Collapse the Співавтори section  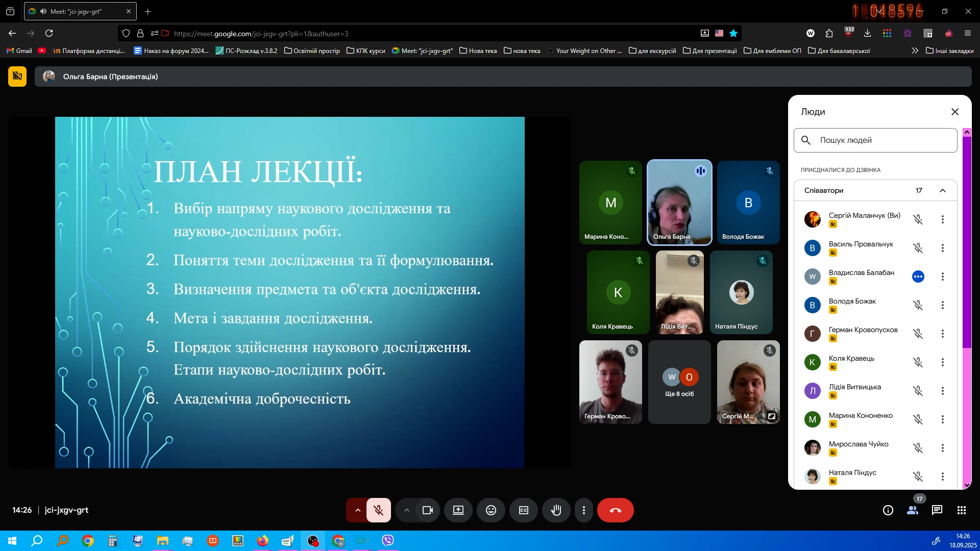click(x=942, y=190)
